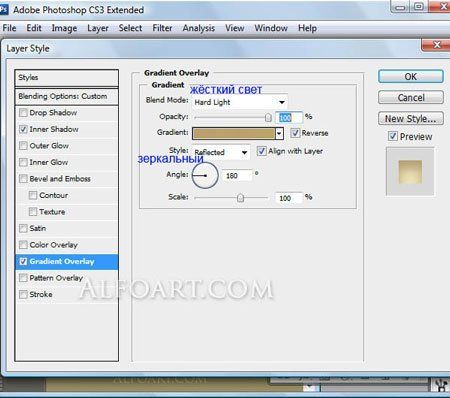This screenshot has height=398, width=450.
Task: Uncheck the Reverse checkbox
Action: tap(295, 133)
